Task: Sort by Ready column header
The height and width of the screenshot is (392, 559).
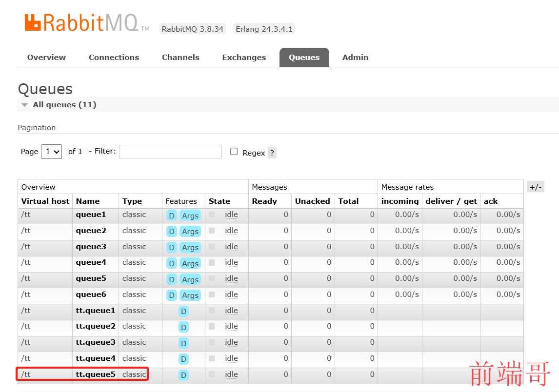Action: click(x=264, y=201)
